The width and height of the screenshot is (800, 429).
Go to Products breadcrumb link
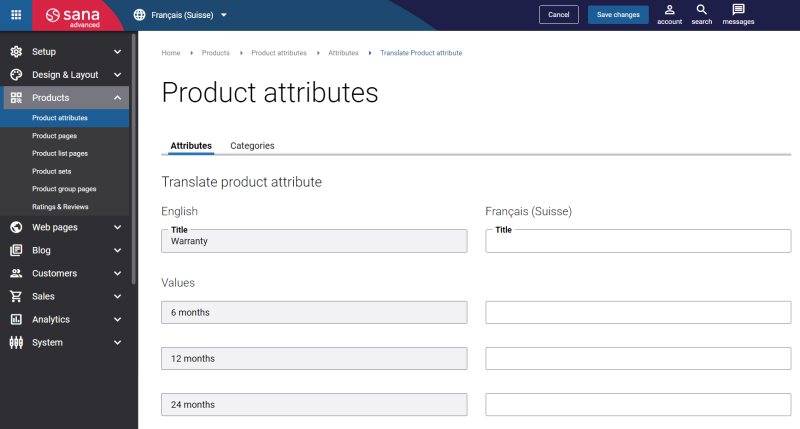(x=216, y=53)
